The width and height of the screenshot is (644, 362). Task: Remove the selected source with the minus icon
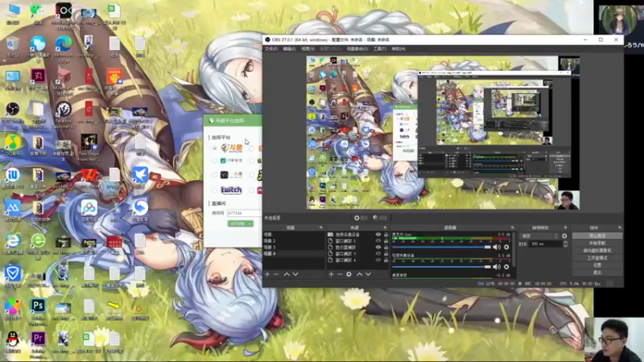[x=340, y=274]
